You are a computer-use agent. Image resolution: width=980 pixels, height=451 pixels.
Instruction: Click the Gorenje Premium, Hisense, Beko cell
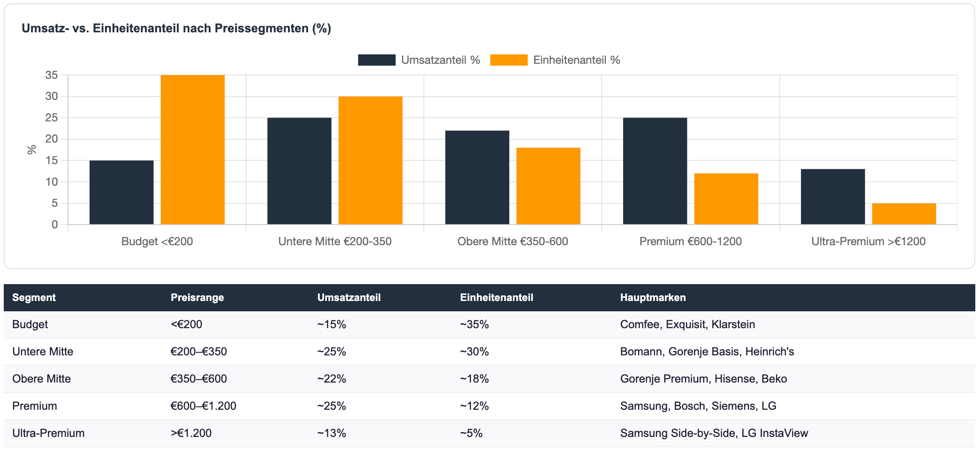point(703,379)
